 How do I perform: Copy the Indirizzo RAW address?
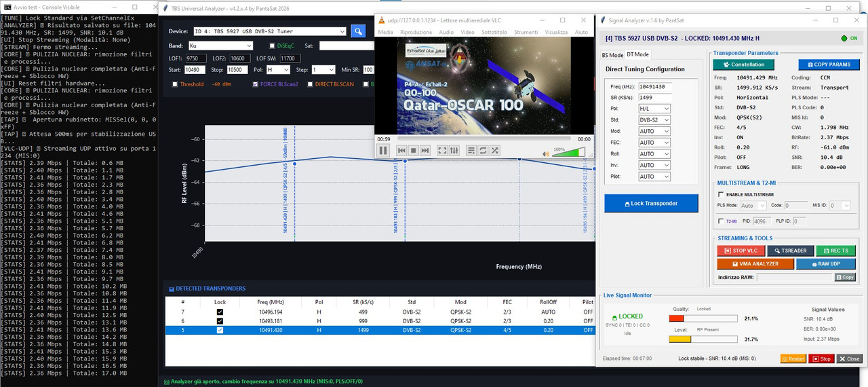pyautogui.click(x=845, y=277)
